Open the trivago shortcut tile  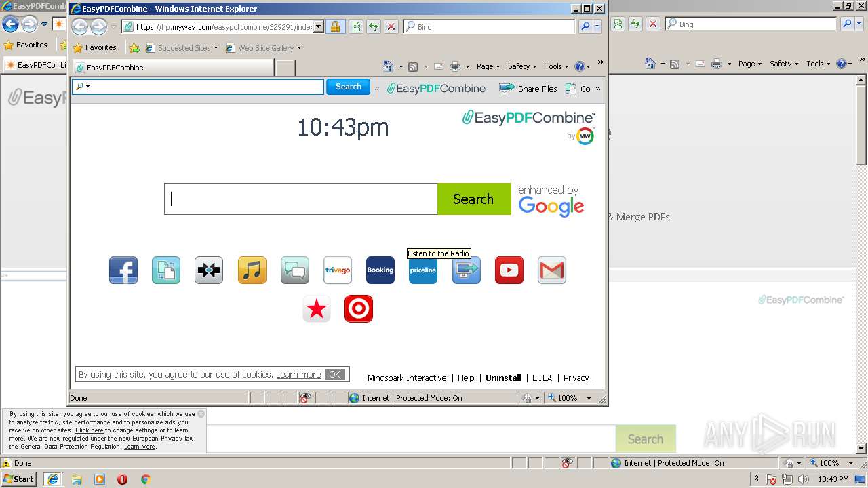coord(338,270)
